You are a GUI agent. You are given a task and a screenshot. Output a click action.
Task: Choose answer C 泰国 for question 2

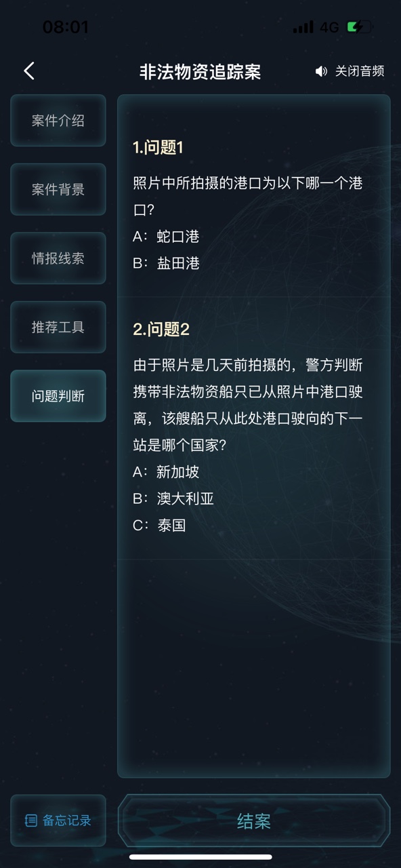coord(159,526)
